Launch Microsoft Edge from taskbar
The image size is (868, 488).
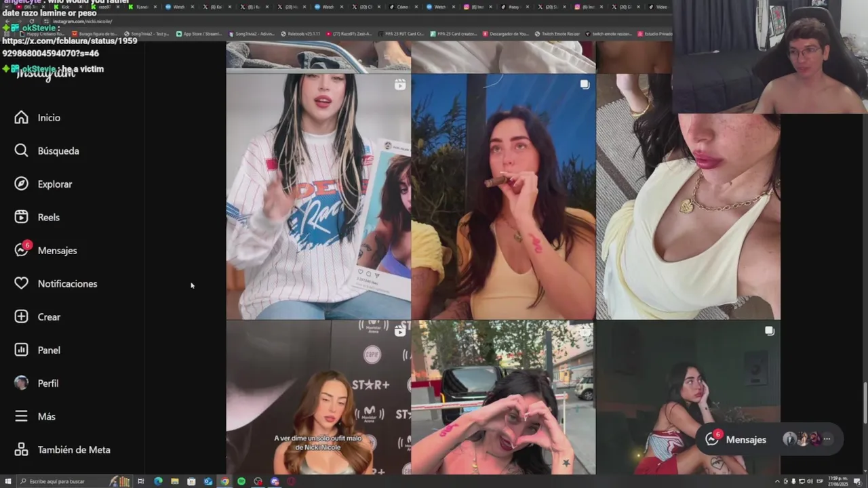coord(158,481)
